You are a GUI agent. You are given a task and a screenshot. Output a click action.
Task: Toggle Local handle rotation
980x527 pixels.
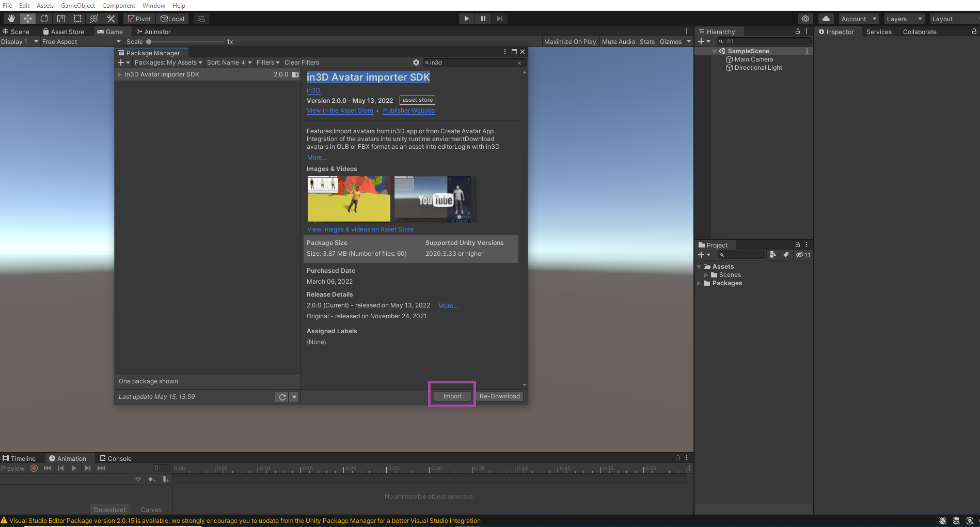point(172,19)
